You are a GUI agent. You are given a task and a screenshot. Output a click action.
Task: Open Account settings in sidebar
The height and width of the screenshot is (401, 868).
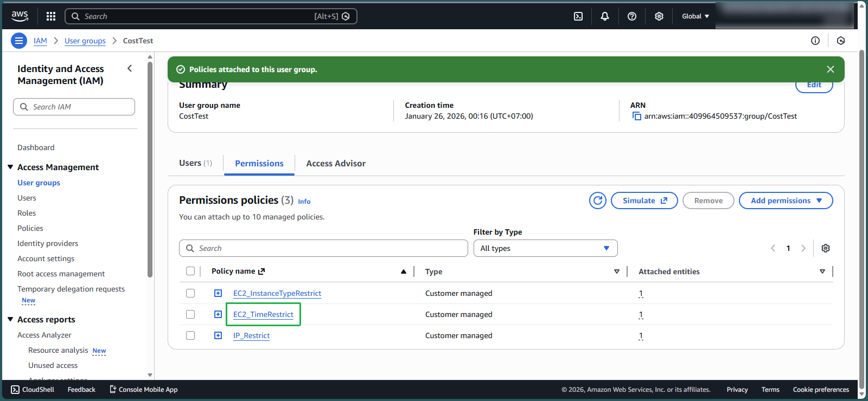click(46, 258)
